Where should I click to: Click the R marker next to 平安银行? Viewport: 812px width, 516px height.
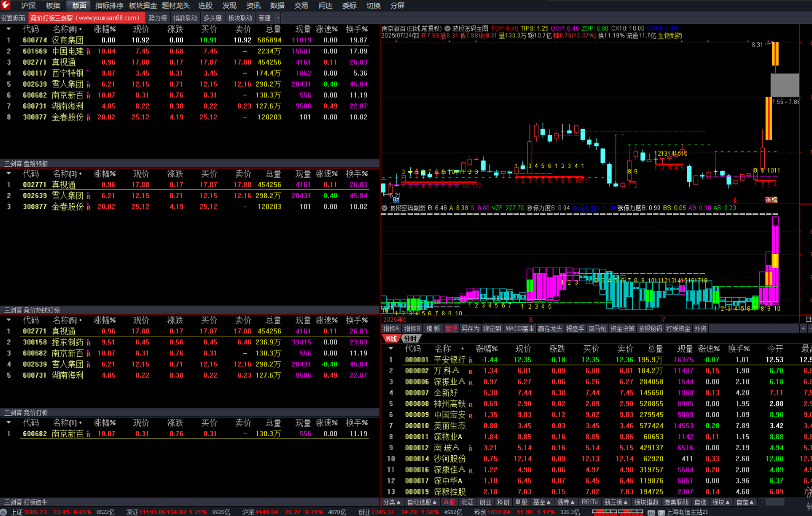pyautogui.click(x=471, y=360)
